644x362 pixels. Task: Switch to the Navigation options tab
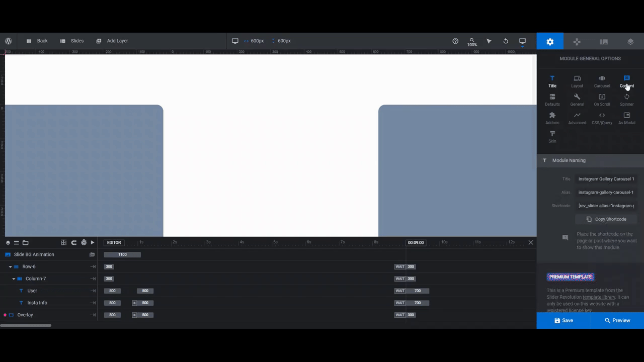point(577,42)
